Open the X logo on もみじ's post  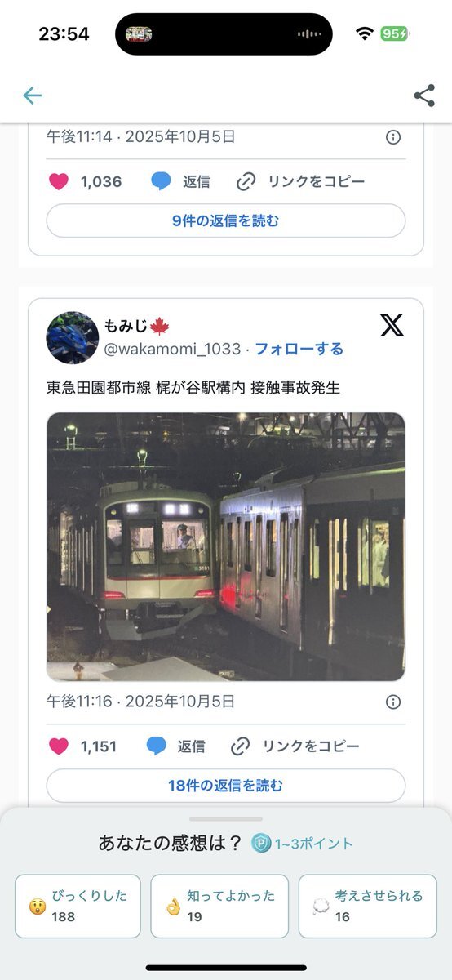392,325
